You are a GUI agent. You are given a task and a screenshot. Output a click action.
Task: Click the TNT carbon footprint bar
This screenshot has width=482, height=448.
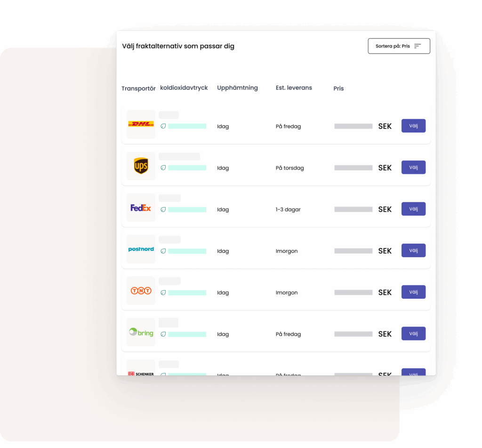point(187,293)
